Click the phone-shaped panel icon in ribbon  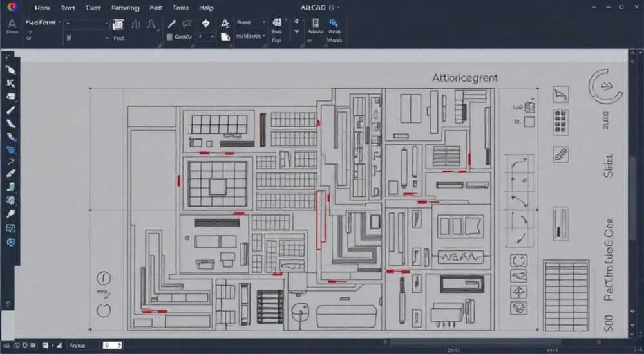coord(316,23)
